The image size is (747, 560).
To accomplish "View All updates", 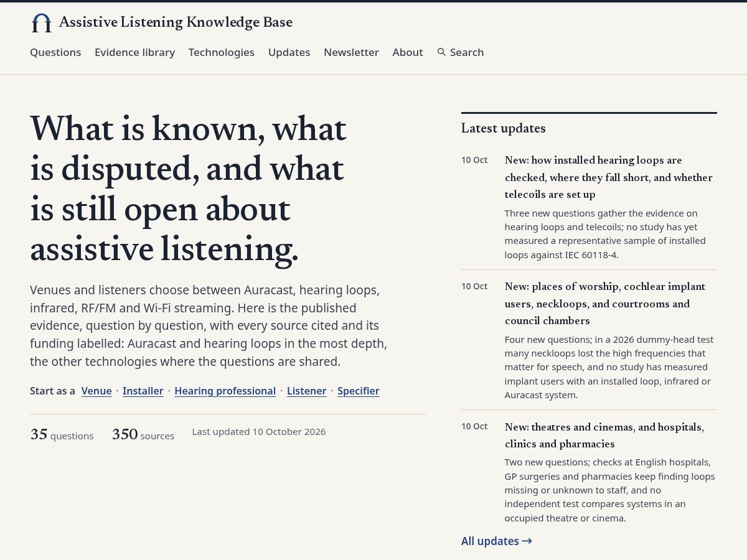I will (497, 541).
